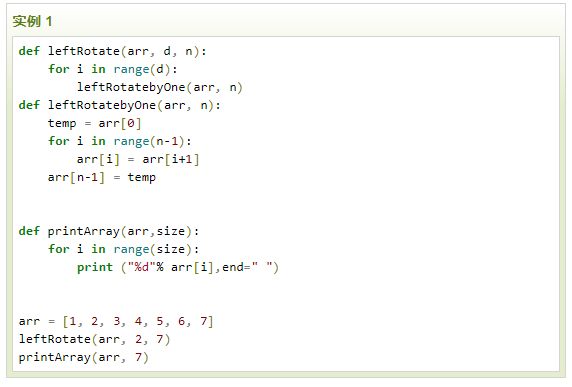Click the blank line above def printArray
This screenshot has height=387, width=572.
point(286,213)
